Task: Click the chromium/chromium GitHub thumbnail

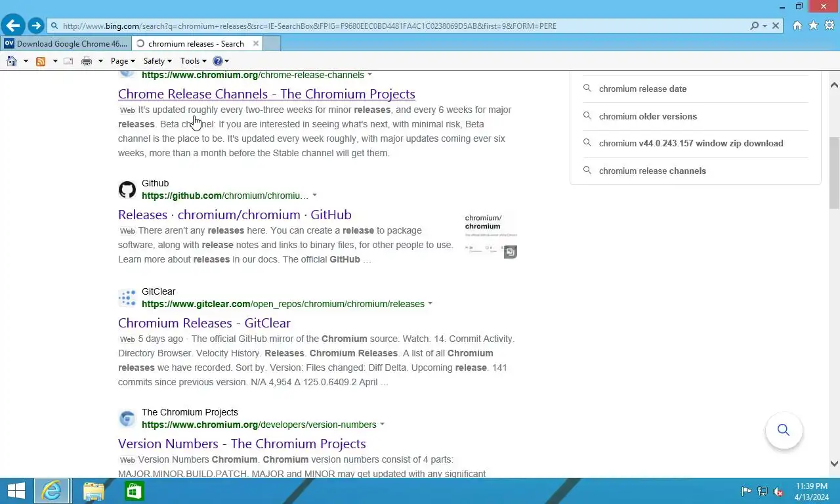Action: 491,234
